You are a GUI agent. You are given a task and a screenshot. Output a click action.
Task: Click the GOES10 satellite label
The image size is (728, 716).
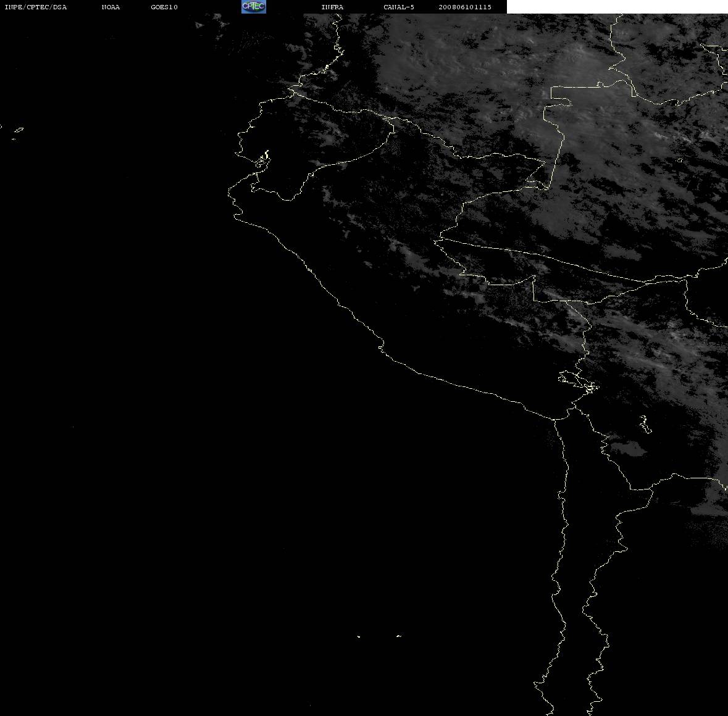164,7
